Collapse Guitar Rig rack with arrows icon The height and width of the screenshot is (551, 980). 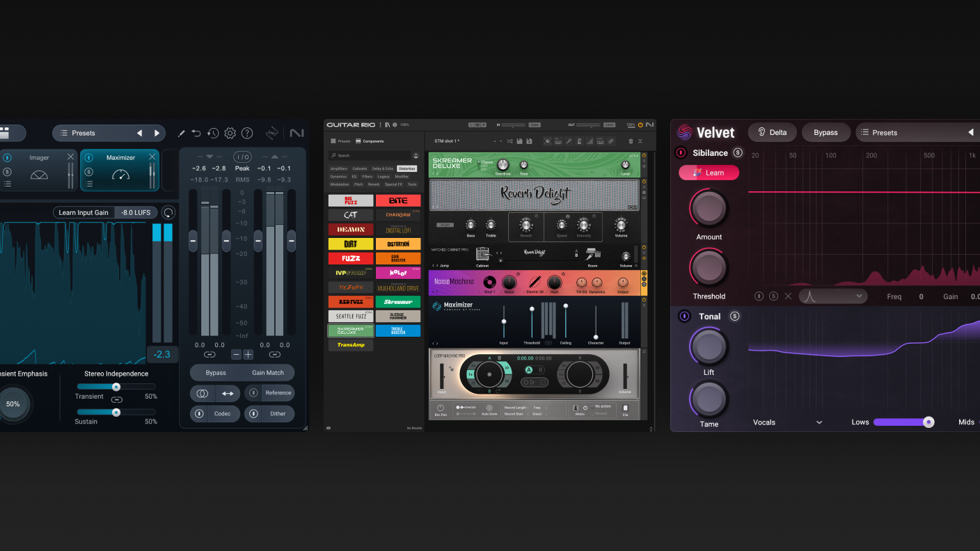coord(640,142)
